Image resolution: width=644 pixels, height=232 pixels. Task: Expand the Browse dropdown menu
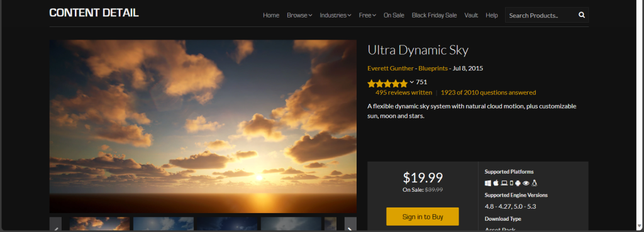[x=299, y=15]
